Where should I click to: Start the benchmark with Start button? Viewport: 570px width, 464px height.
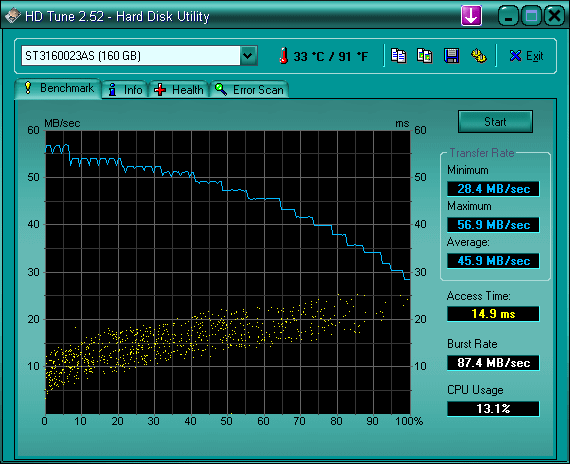(x=495, y=122)
